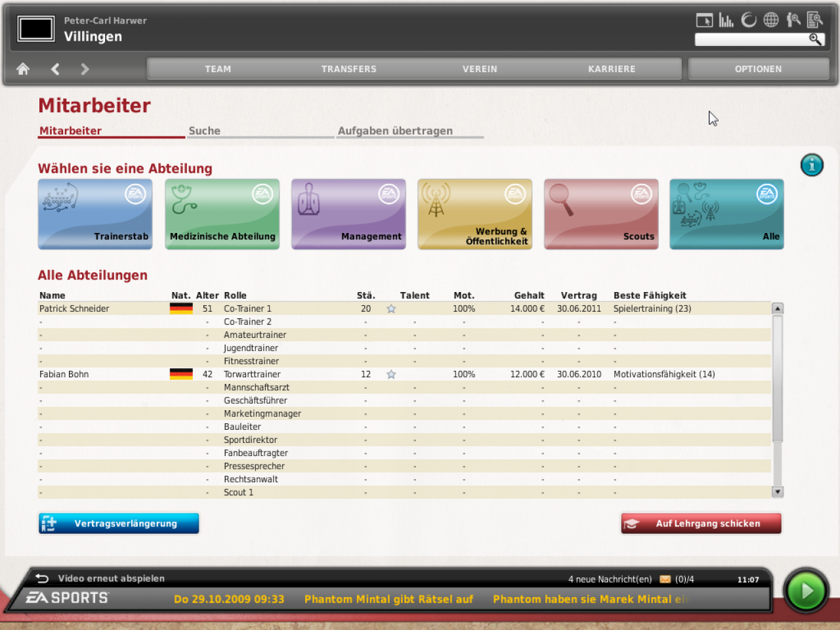This screenshot has height=630, width=840.
Task: Select the Scouts department card
Action: (x=601, y=214)
